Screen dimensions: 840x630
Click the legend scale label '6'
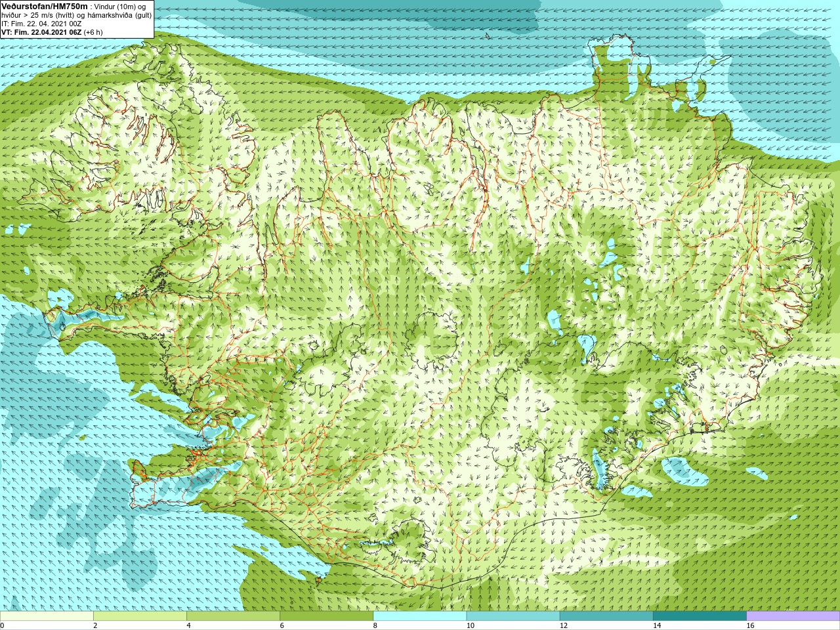tap(282, 625)
